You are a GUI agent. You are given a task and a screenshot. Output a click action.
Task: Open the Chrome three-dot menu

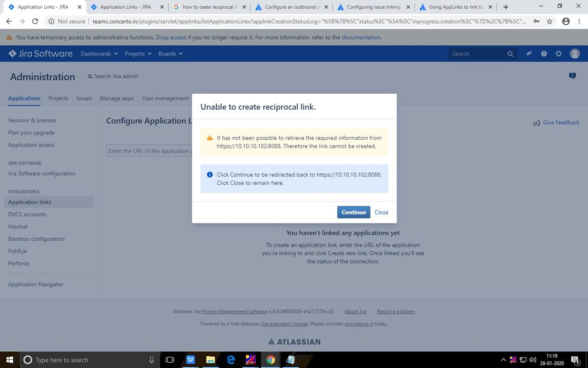click(579, 21)
